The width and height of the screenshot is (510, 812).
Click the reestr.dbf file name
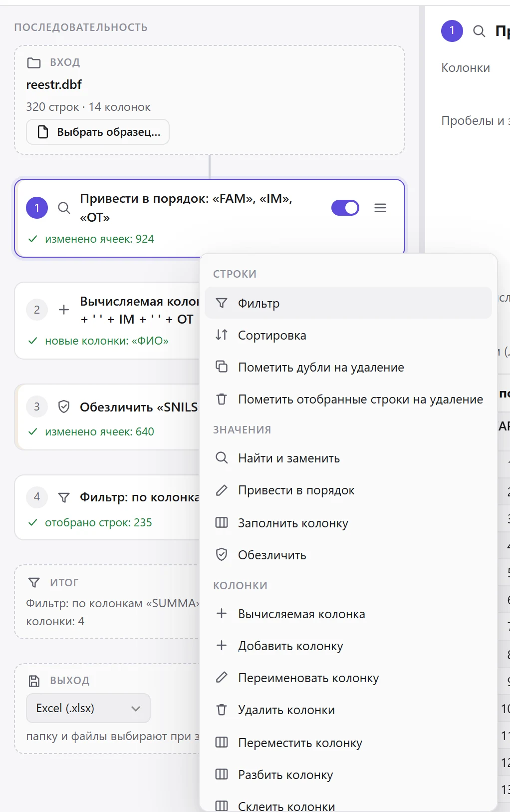coord(54,84)
